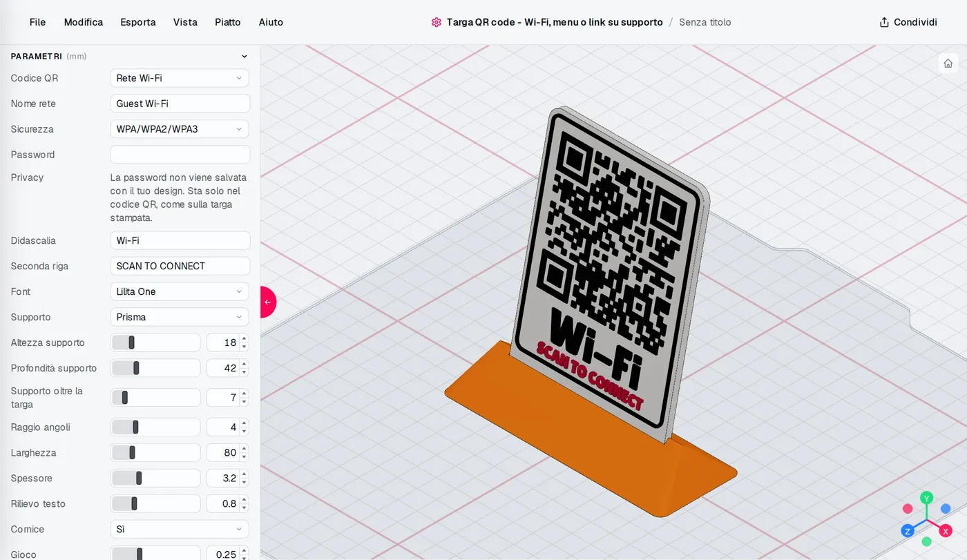Click the Rilievo testo slider
The width and height of the screenshot is (967, 560).
point(155,504)
